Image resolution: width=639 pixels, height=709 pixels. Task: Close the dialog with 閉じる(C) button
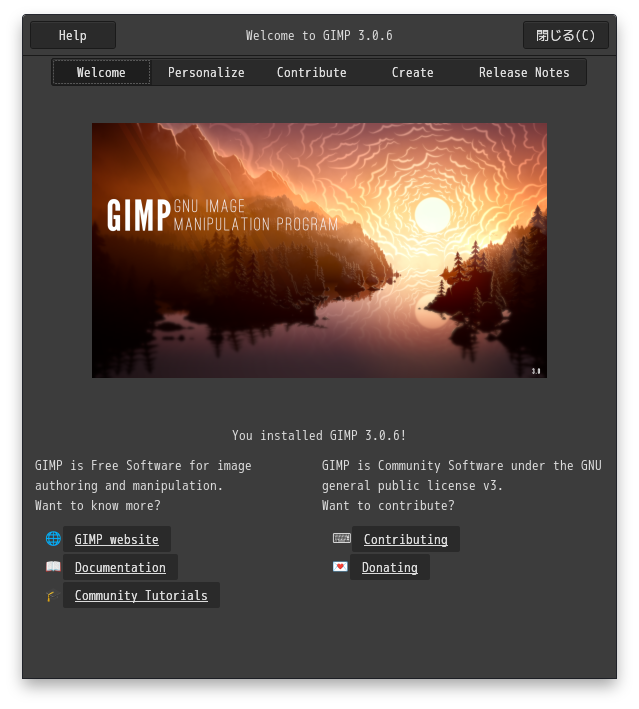[566, 35]
